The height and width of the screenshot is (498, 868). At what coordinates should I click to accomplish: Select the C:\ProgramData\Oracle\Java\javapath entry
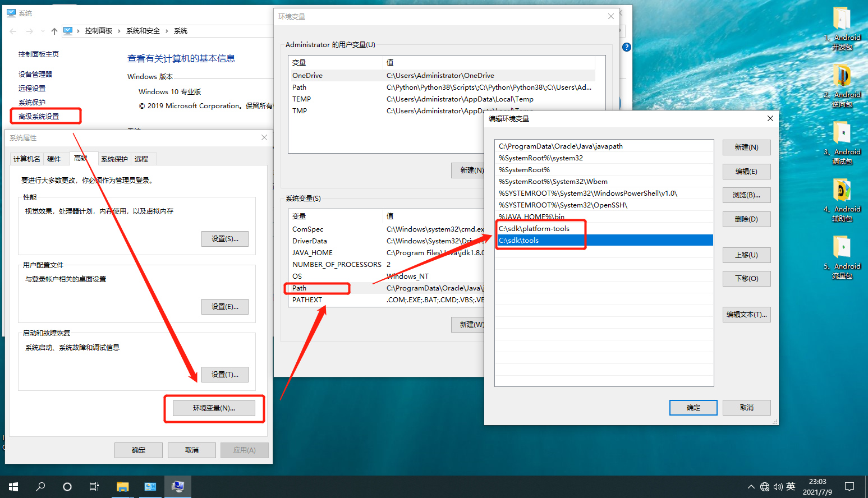point(604,146)
